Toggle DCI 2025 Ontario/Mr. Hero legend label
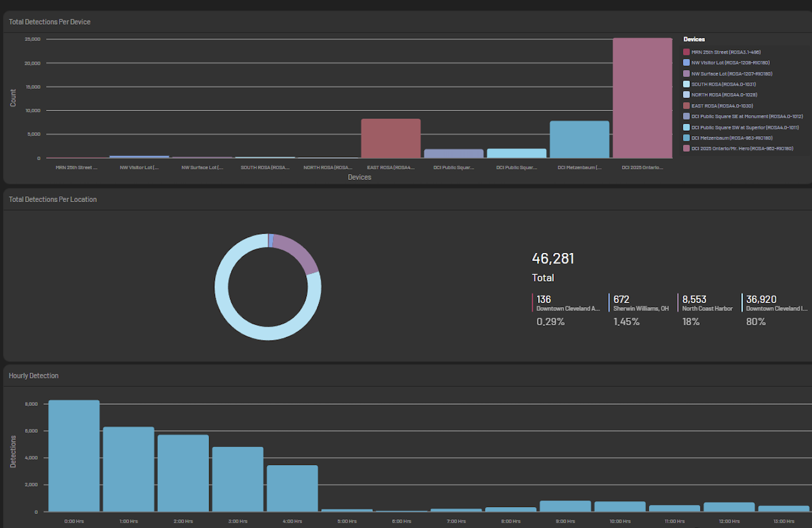The width and height of the screenshot is (812, 528). (x=742, y=148)
